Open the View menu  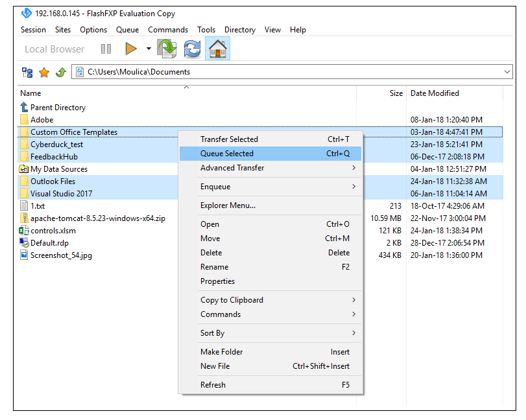pyautogui.click(x=272, y=30)
